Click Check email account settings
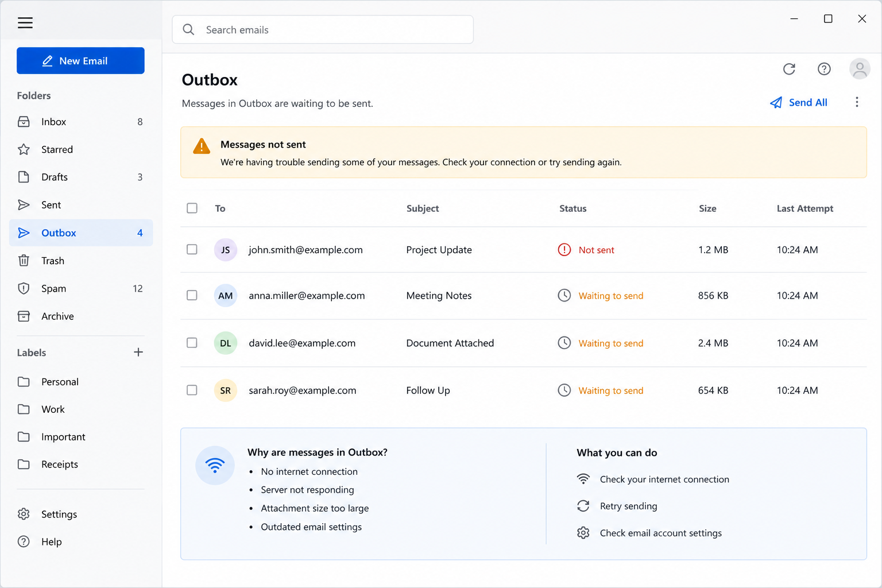 649,533
